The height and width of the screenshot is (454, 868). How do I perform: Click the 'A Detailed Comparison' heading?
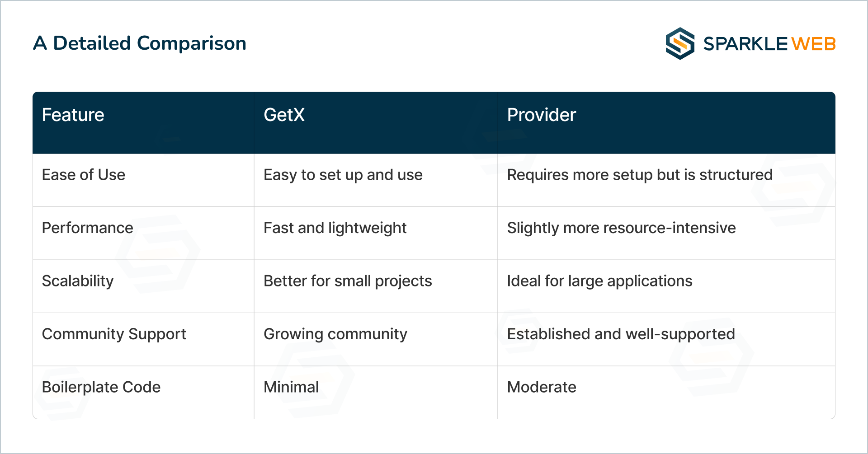pos(140,43)
